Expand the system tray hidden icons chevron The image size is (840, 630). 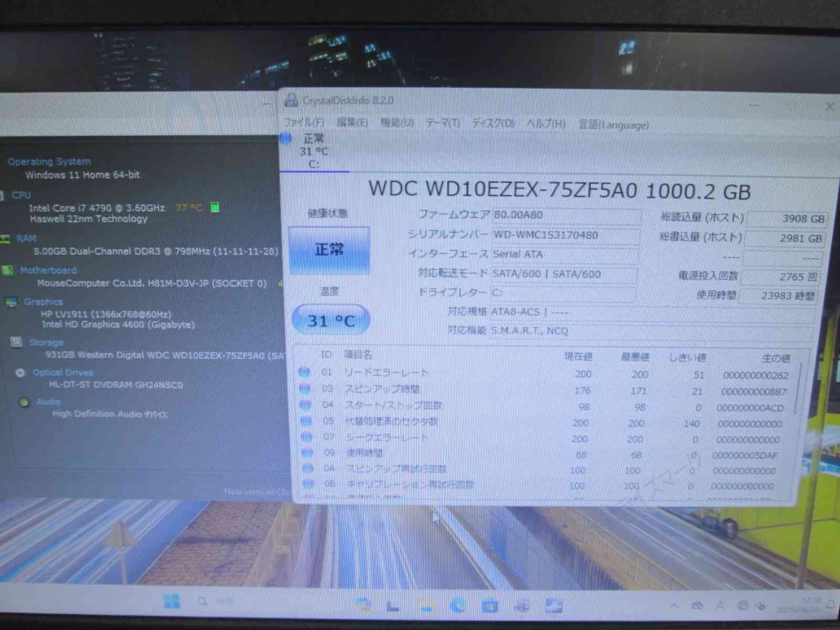pos(674,606)
